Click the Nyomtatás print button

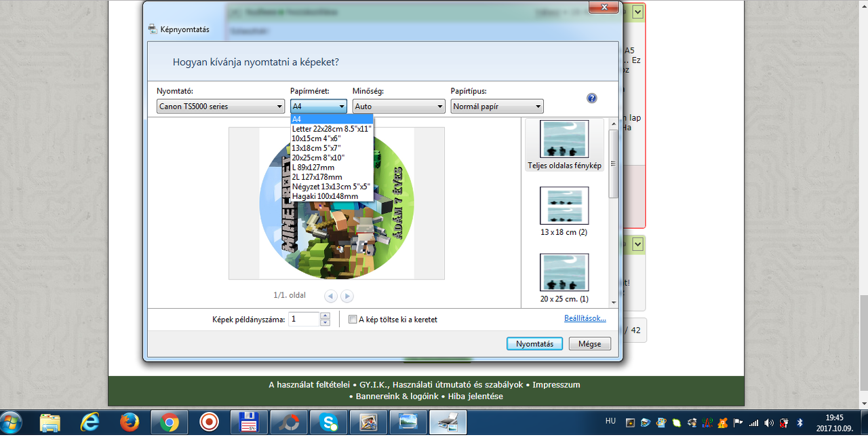click(534, 344)
